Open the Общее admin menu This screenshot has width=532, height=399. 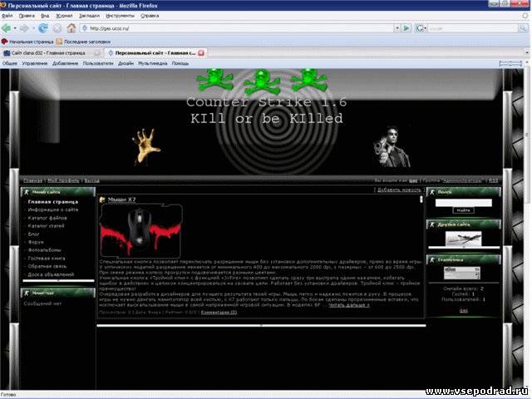[x=10, y=63]
